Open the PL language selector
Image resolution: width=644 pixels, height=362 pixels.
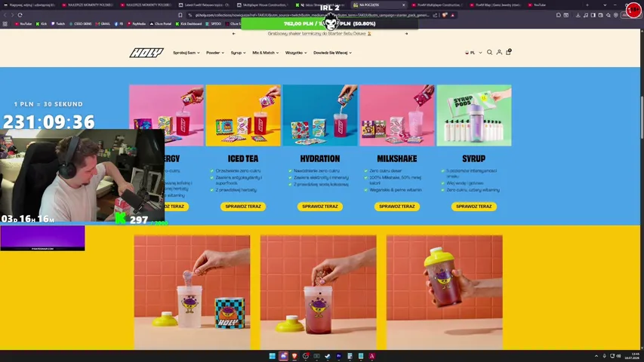point(473,53)
